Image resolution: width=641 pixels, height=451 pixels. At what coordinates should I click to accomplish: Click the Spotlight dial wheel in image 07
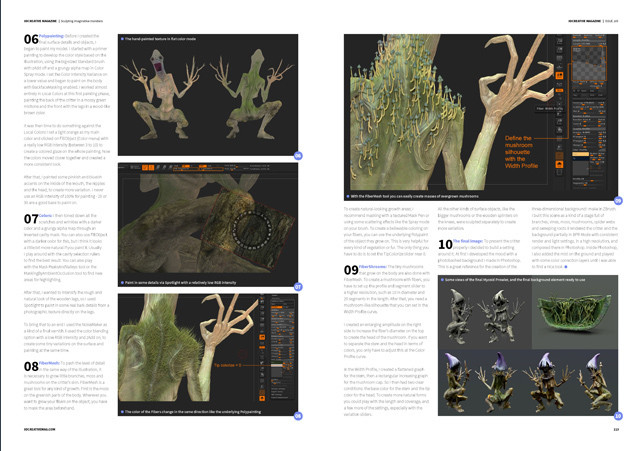pos(252,230)
